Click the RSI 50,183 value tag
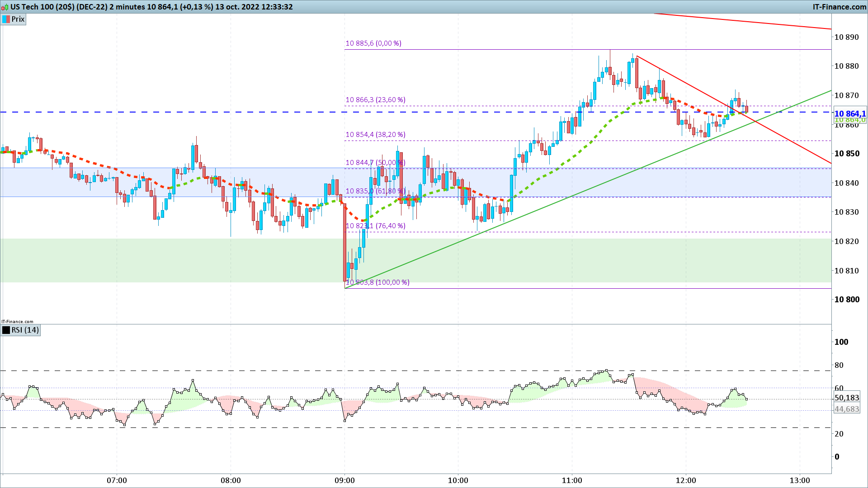 (x=847, y=398)
